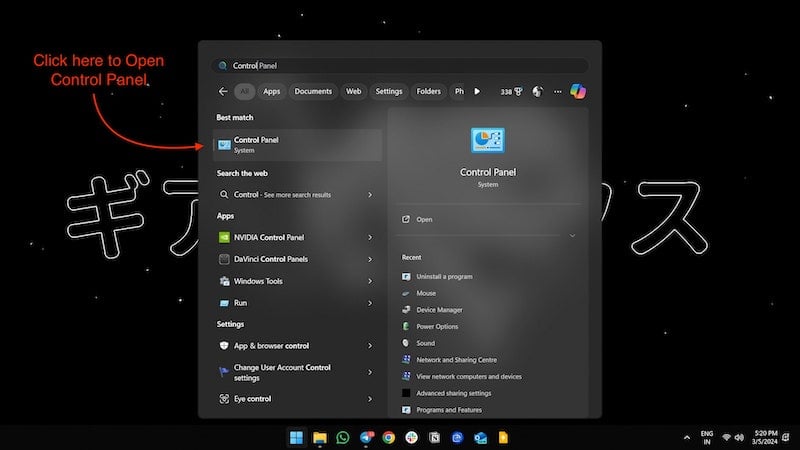
Task: Show more filter tabs with play arrow
Action: [477, 91]
